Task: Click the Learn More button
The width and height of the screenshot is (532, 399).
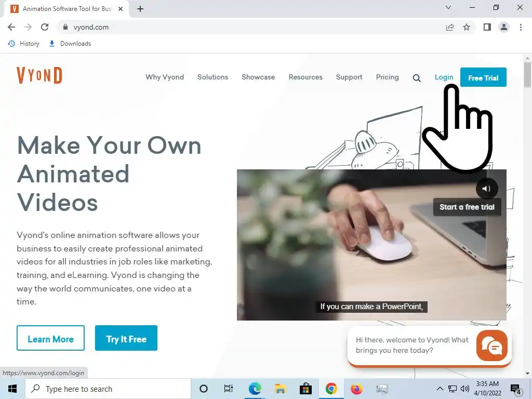Action: pyautogui.click(x=50, y=338)
